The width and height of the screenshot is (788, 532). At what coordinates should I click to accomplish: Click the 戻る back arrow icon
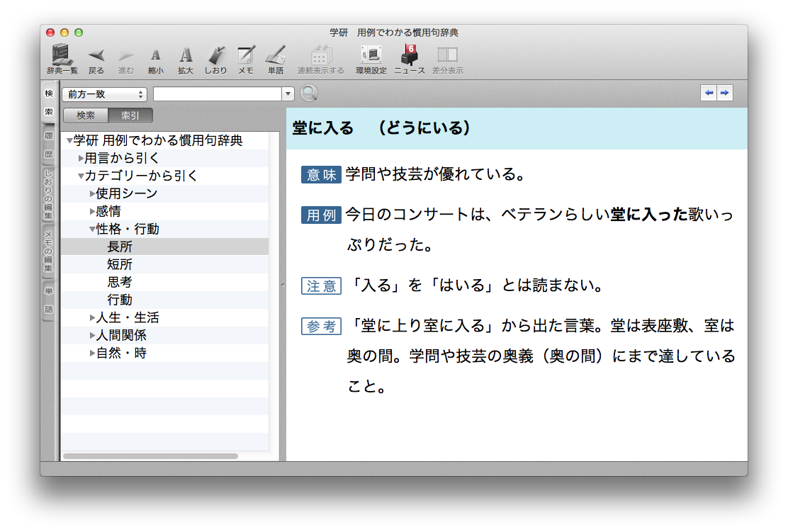pos(96,55)
